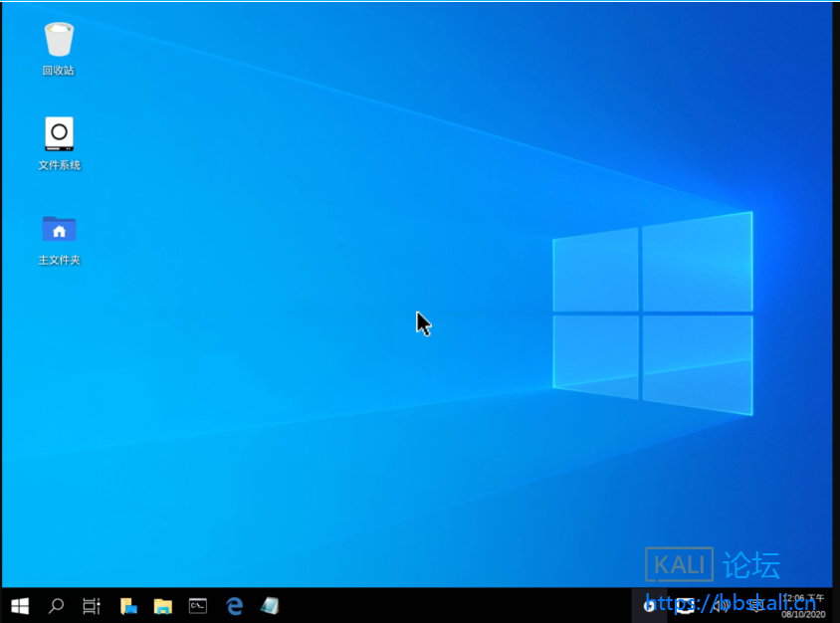Image resolution: width=840 pixels, height=623 pixels.
Task: Click the 文件系统 label text
Action: point(59,165)
